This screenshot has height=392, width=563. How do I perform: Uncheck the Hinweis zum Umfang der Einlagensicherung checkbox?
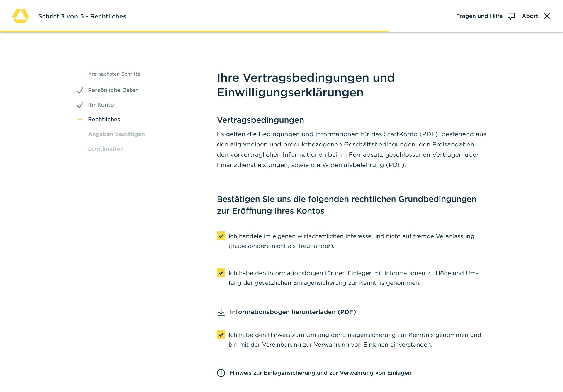[221, 335]
